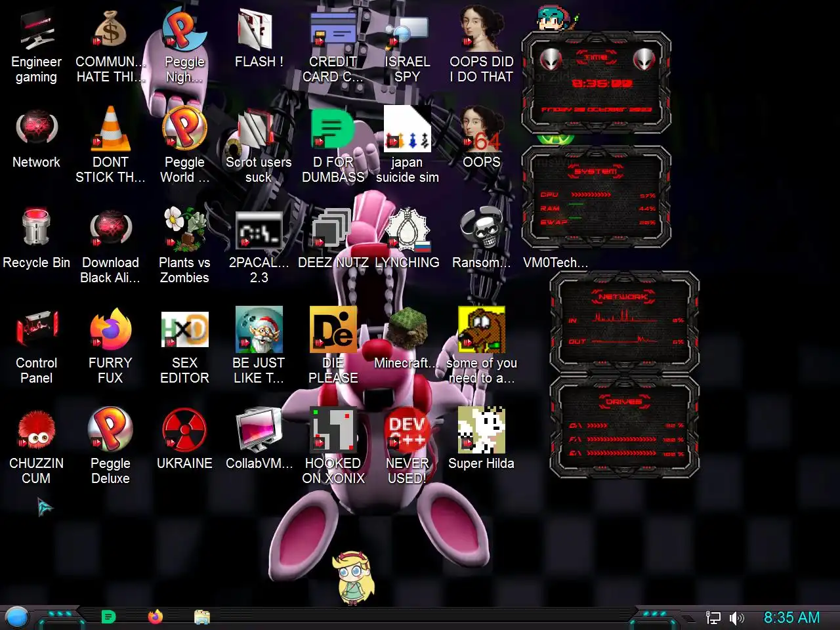Open the green chat app on the taskbar
The height and width of the screenshot is (630, 840).
(x=109, y=617)
